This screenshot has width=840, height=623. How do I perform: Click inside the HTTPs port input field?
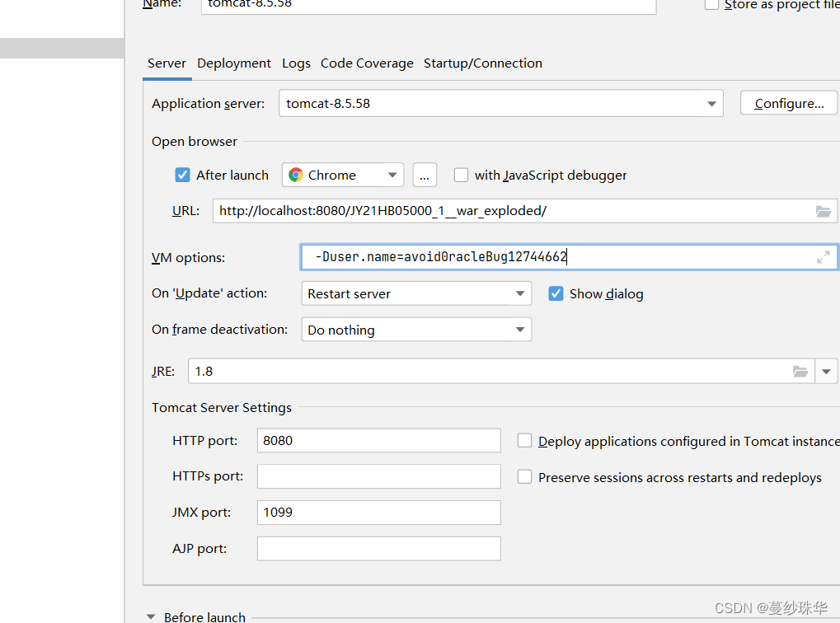coord(378,476)
